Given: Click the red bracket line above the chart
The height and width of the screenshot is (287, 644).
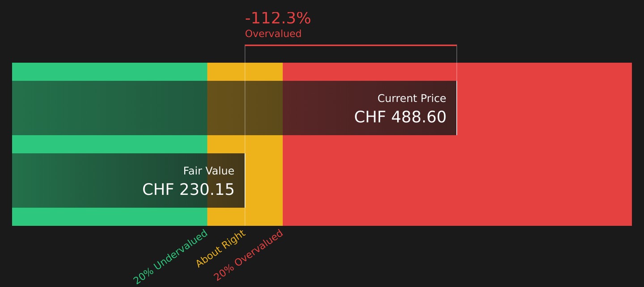Looking at the screenshot, I should pos(351,45).
